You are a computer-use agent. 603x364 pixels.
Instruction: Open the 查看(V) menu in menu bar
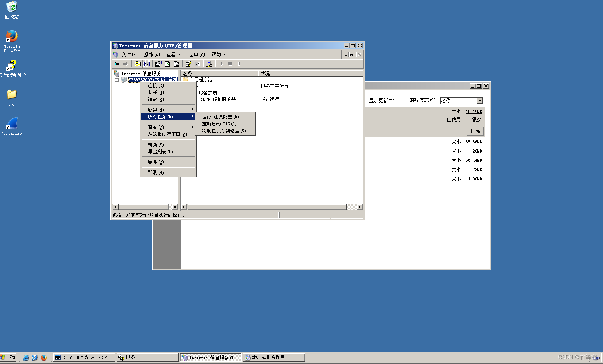(x=174, y=55)
